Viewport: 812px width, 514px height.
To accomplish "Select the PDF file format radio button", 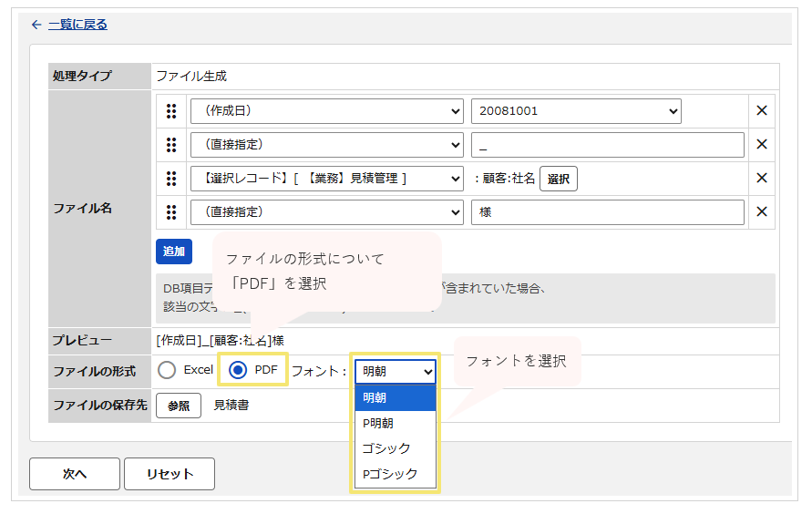I will (238, 370).
